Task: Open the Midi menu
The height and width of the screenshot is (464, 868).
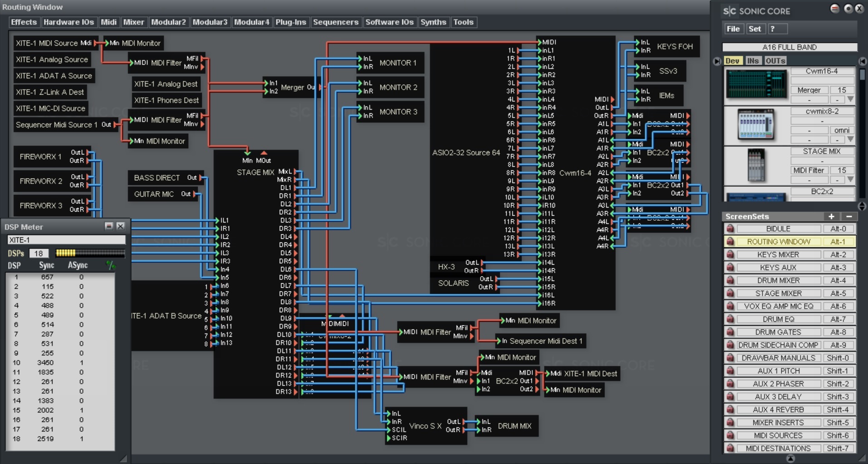Action: tap(109, 22)
